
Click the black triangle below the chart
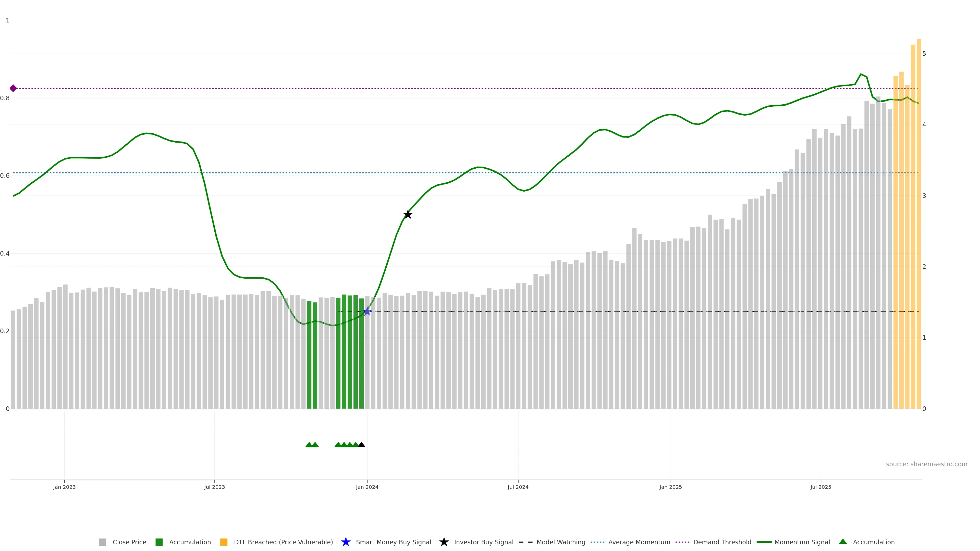tap(361, 445)
